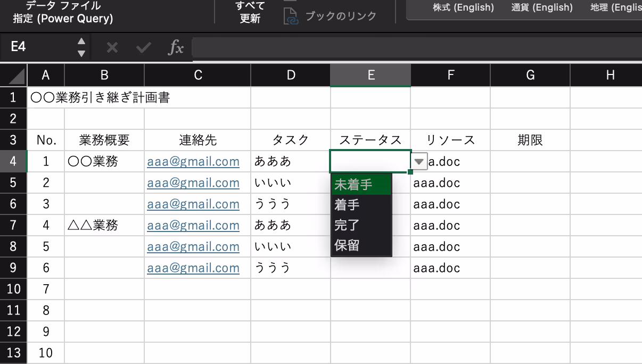This screenshot has width=642, height=364.
Task: Select row 10 header
Action: [x=13, y=289]
